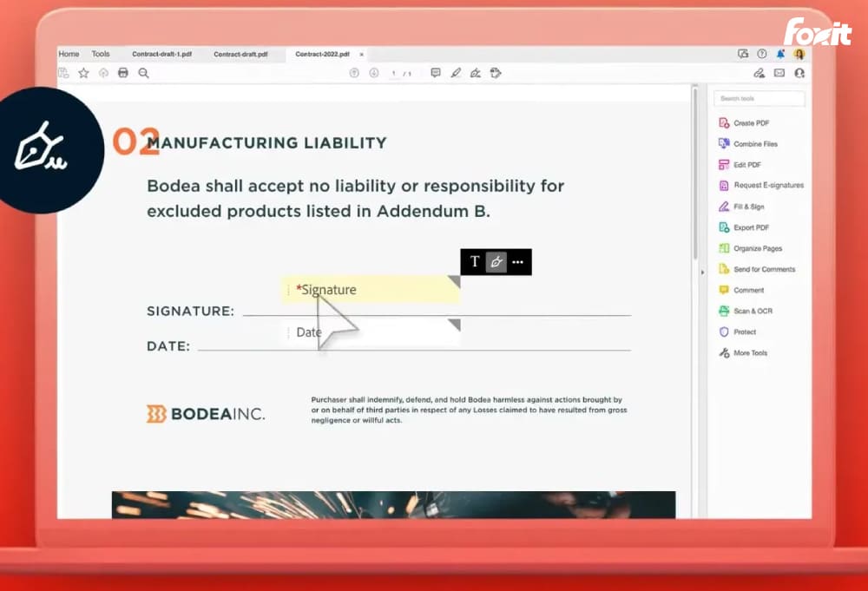868x591 pixels.
Task: Open the three-dot more options menu
Action: [518, 261]
